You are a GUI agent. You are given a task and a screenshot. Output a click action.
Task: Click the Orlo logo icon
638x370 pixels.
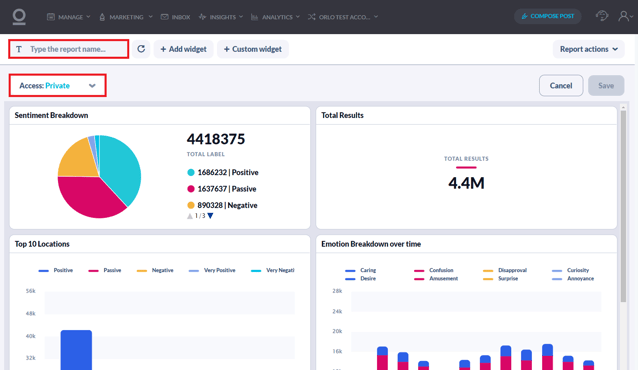(x=19, y=17)
